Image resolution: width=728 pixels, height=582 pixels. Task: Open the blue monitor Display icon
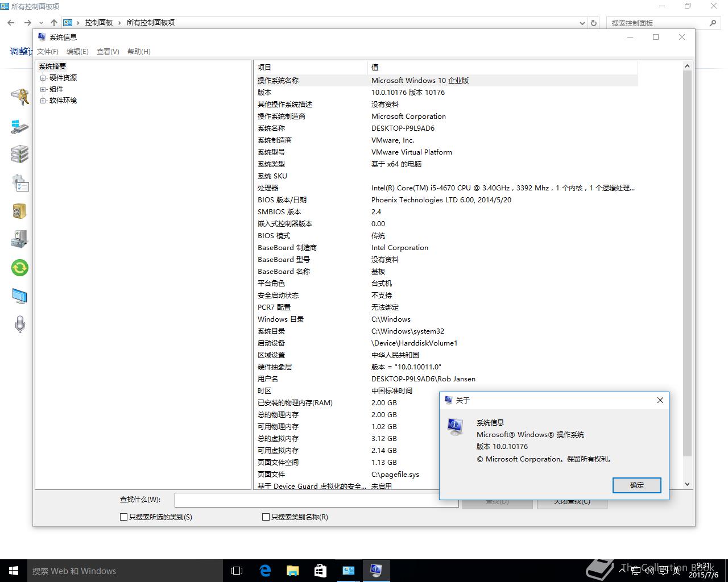(x=20, y=296)
